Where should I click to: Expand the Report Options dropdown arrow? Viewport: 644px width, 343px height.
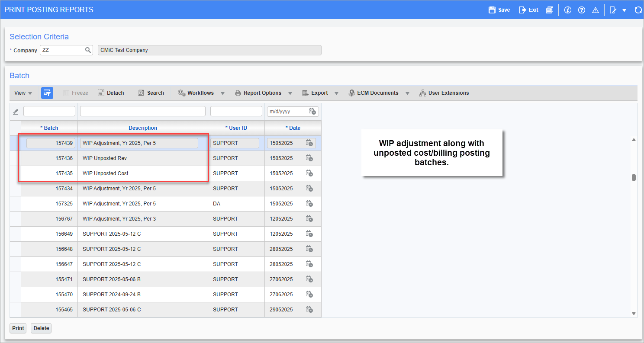290,93
